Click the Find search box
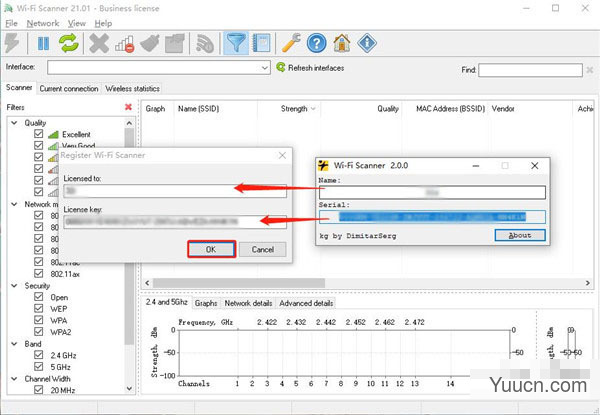Image resolution: width=600 pixels, height=415 pixels. pos(530,70)
